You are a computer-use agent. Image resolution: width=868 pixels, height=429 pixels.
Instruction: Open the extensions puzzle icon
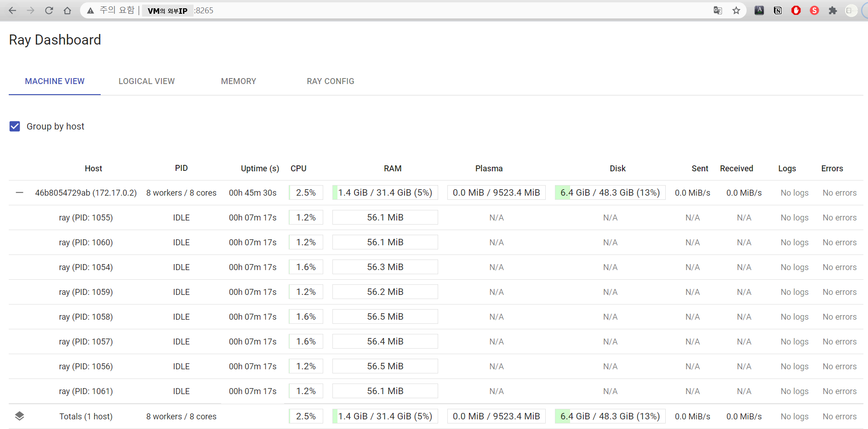click(833, 11)
